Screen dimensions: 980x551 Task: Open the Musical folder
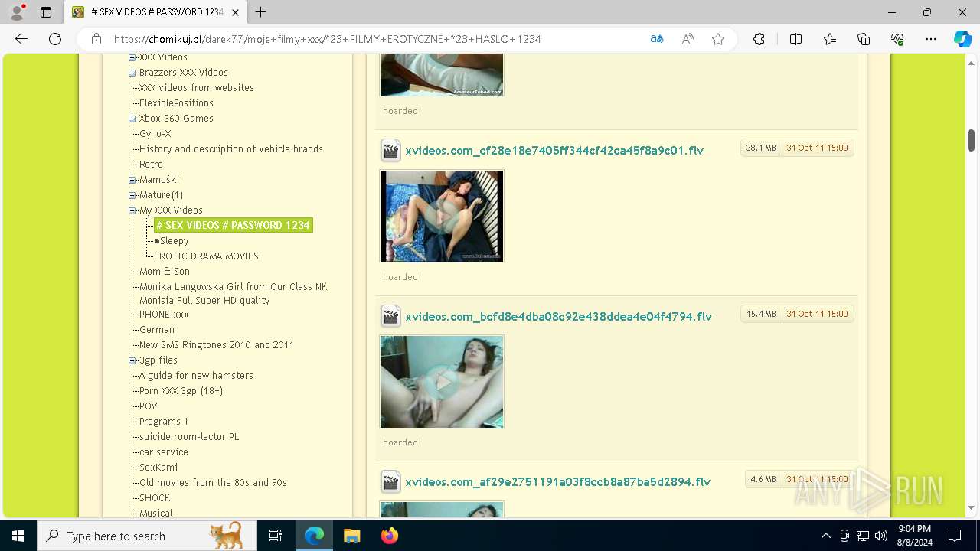click(156, 514)
